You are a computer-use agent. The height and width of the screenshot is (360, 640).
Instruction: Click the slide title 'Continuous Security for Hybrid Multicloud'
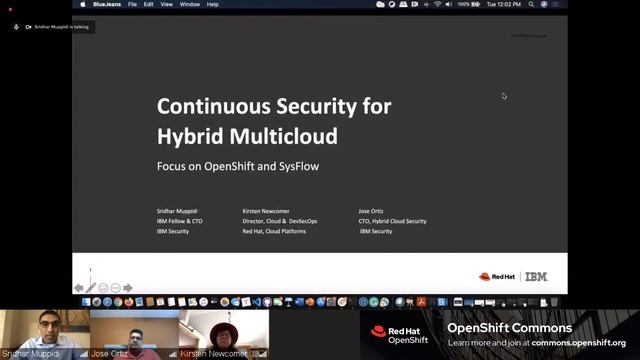coord(274,121)
